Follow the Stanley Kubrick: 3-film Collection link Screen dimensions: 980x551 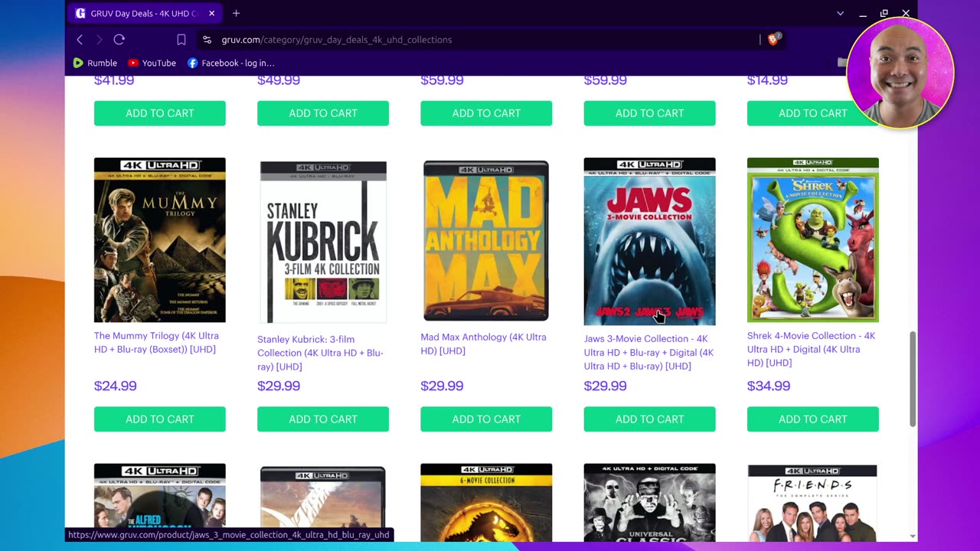(x=320, y=353)
